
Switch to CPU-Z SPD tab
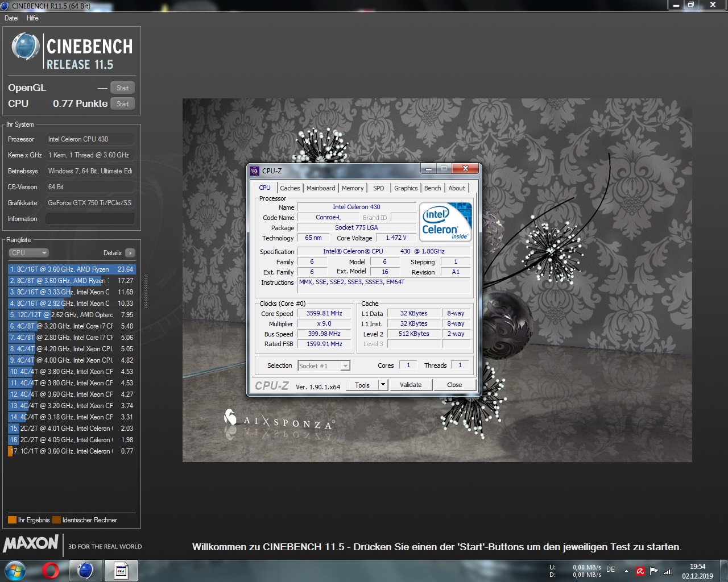point(379,188)
